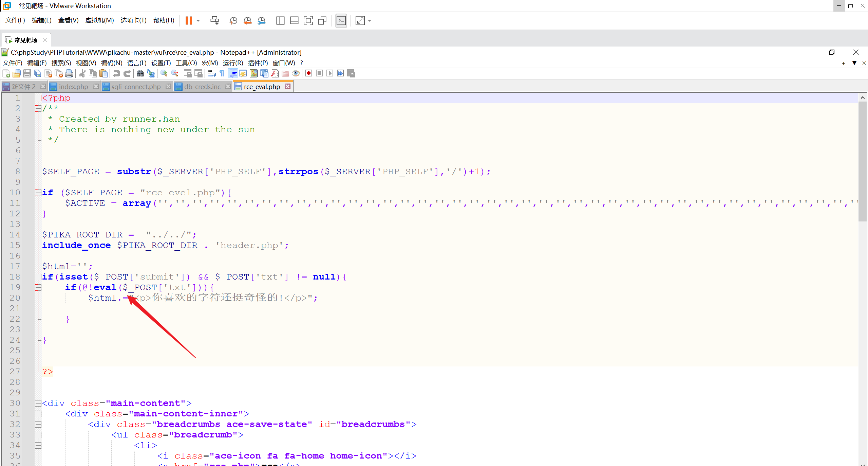This screenshot has width=868, height=466.
Task: Start recording a macro
Action: point(308,73)
